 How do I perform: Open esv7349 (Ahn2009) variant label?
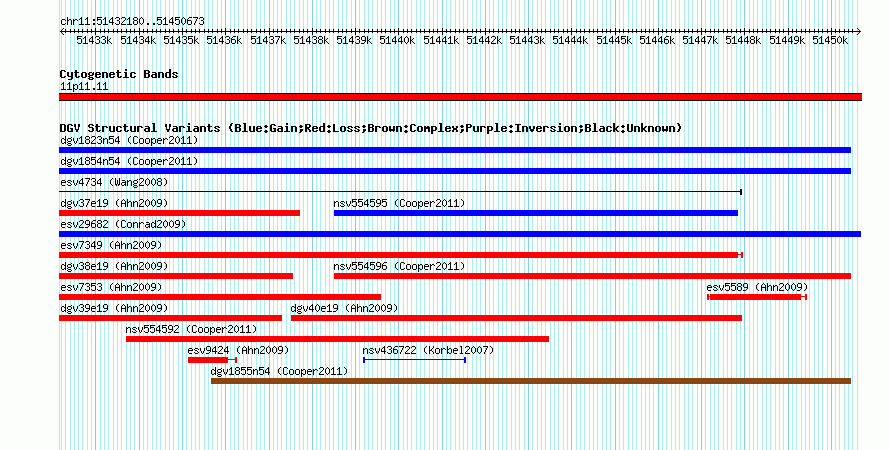coord(111,245)
